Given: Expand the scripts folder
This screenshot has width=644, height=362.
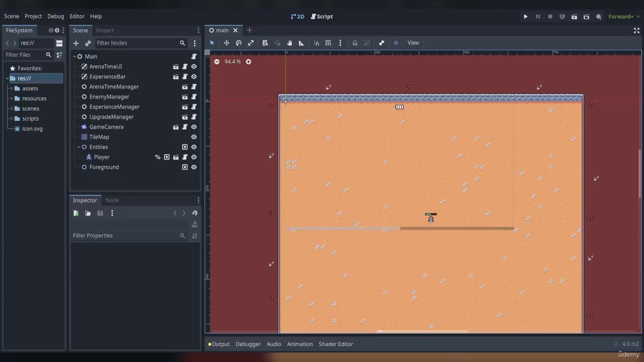Looking at the screenshot, I should point(11,119).
